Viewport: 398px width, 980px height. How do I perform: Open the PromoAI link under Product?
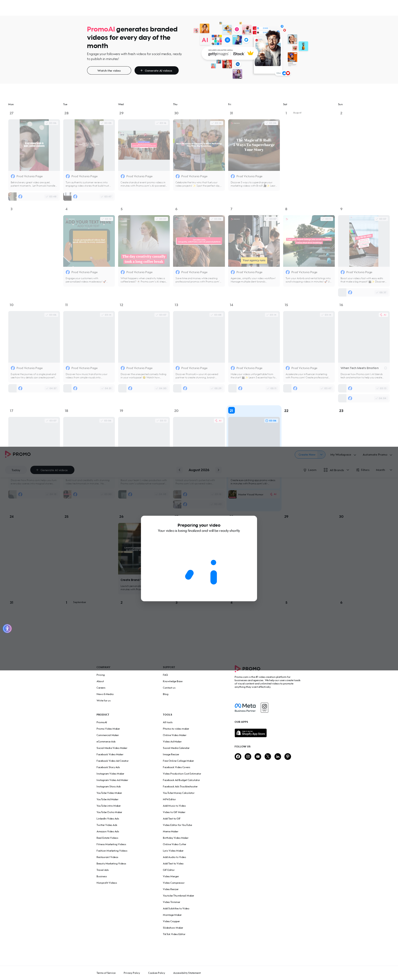[x=102, y=722]
